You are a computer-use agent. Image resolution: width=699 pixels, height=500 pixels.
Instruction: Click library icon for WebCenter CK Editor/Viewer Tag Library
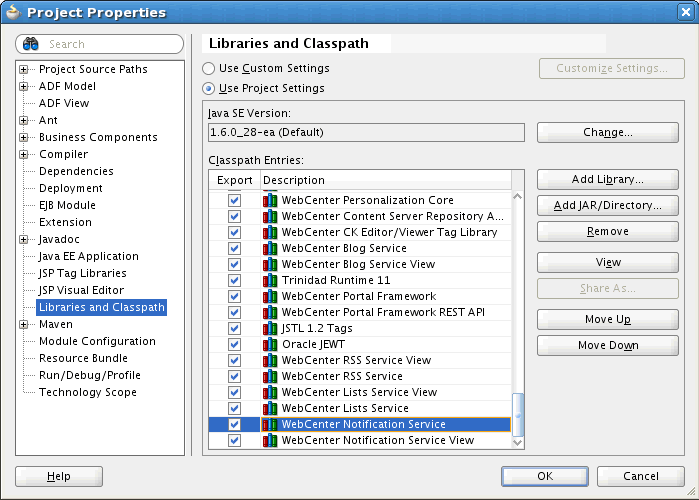click(270, 232)
